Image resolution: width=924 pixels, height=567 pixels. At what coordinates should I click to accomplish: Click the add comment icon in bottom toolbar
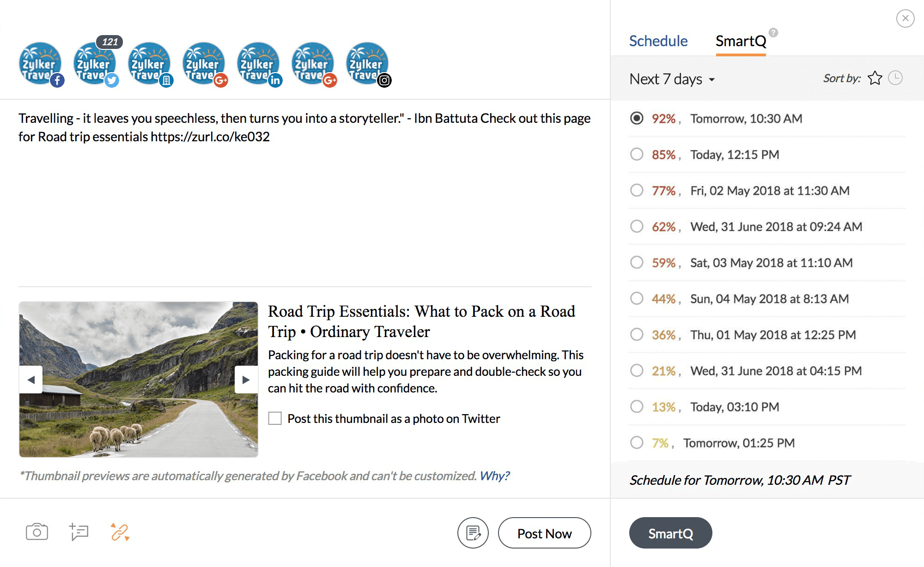point(79,532)
